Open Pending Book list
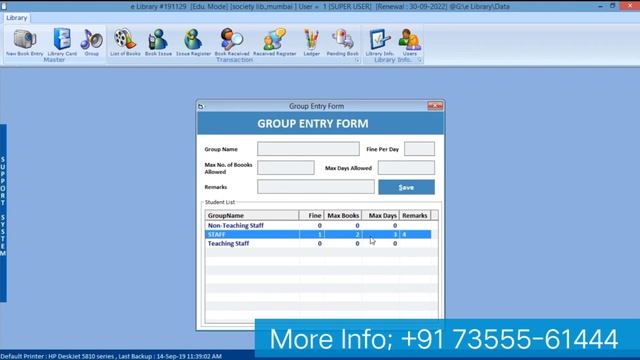 tap(342, 42)
